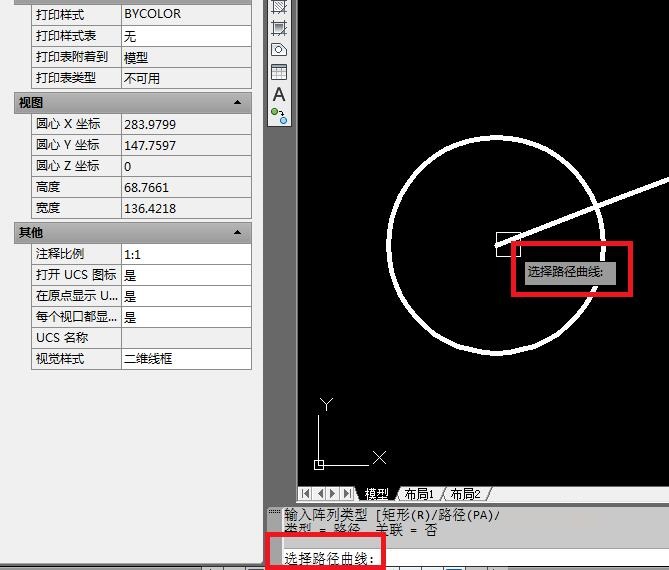The width and height of the screenshot is (669, 570).
Task: Click the empty UCS 名称 value field
Action: point(186,338)
